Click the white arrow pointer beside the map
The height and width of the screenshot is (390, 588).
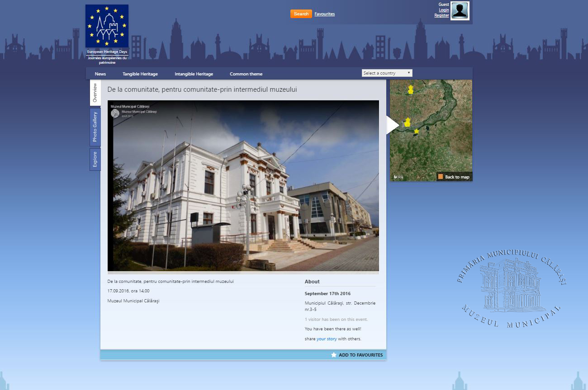tap(392, 125)
